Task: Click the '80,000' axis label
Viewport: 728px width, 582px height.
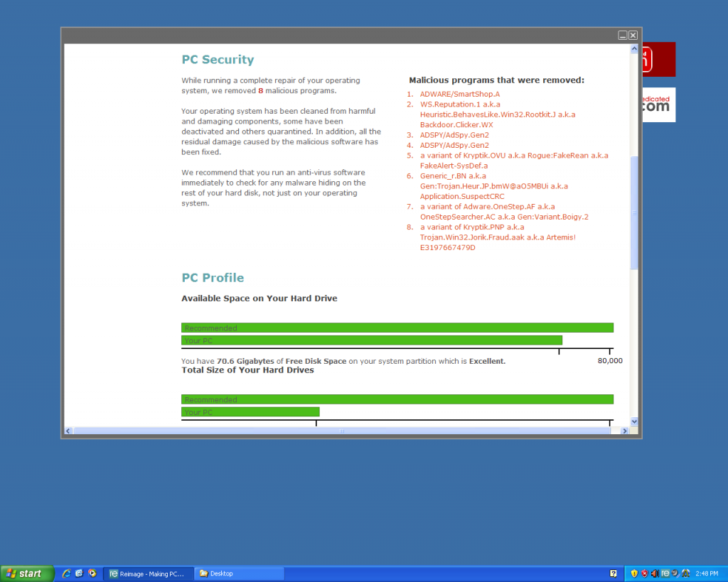Action: (610, 360)
